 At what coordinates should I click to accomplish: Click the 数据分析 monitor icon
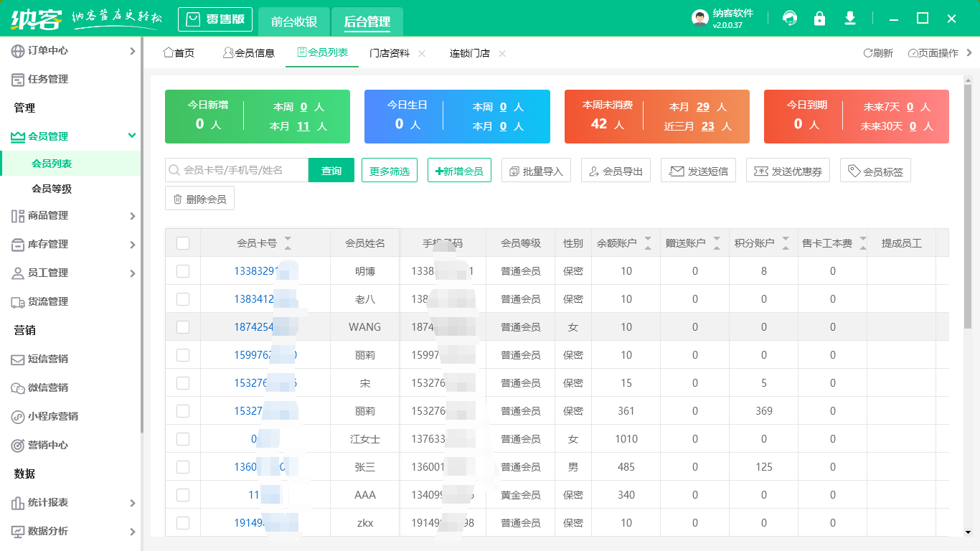(18, 531)
